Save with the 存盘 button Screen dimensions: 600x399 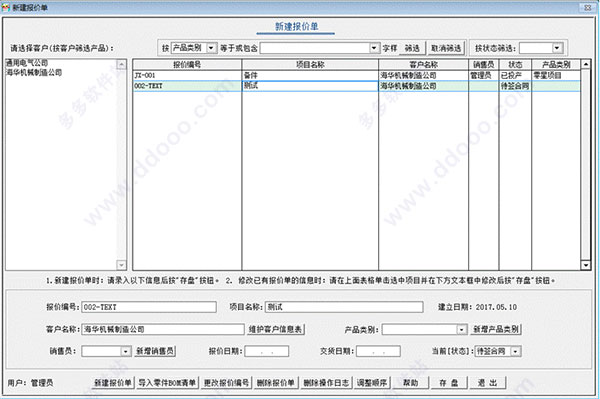point(448,383)
